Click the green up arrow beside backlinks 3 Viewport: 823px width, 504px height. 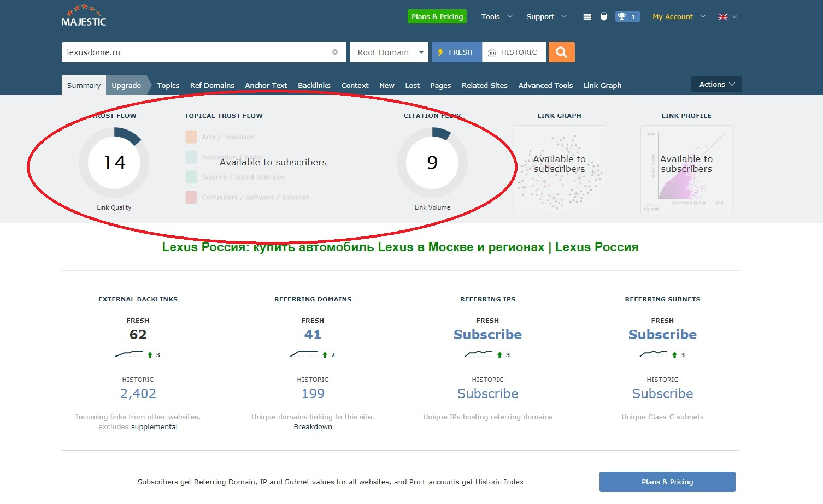tap(150, 355)
